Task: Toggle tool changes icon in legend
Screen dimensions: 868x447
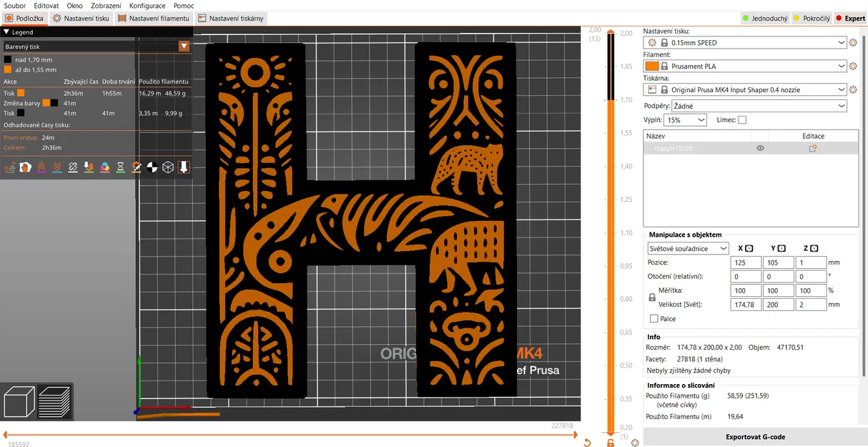Action: click(89, 167)
